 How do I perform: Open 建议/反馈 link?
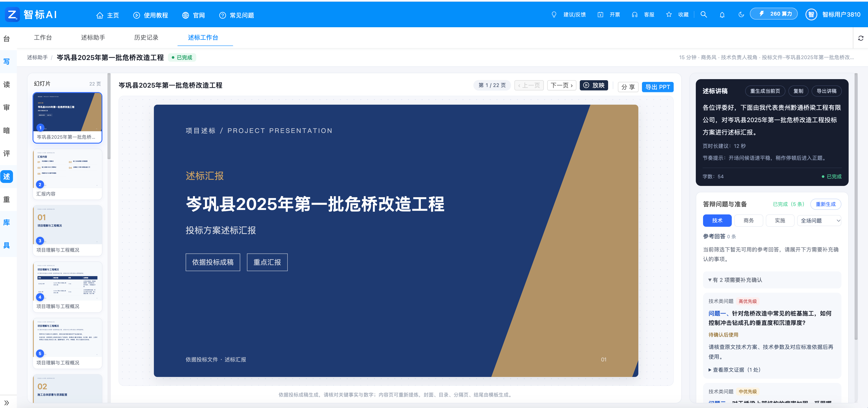(569, 15)
